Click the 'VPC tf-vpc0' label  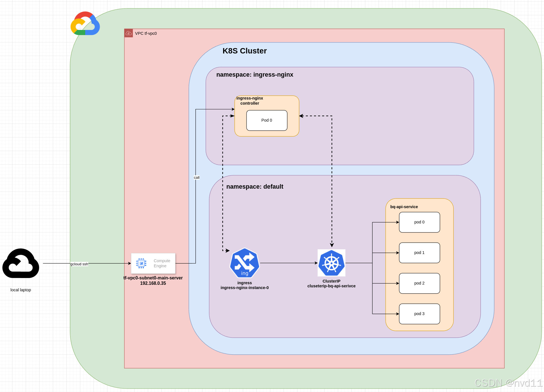[146, 33]
